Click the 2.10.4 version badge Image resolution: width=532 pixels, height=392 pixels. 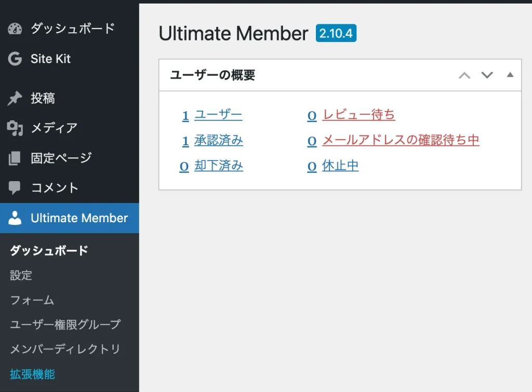click(336, 33)
